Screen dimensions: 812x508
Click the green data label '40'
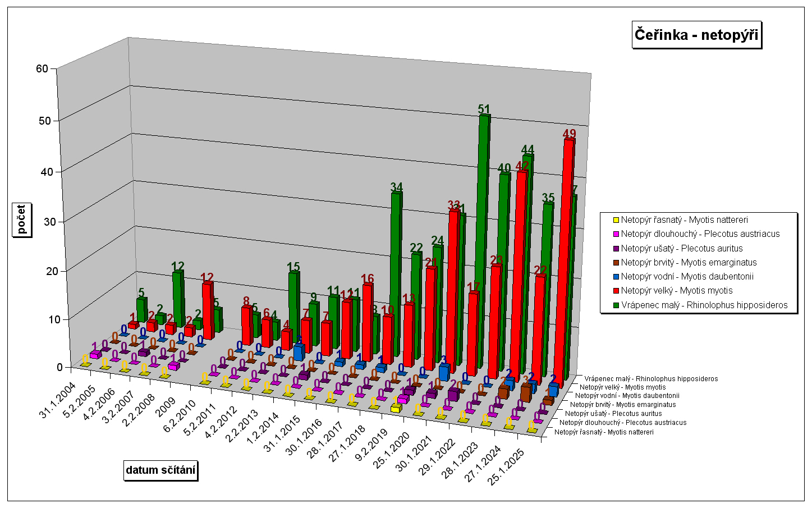(504, 167)
